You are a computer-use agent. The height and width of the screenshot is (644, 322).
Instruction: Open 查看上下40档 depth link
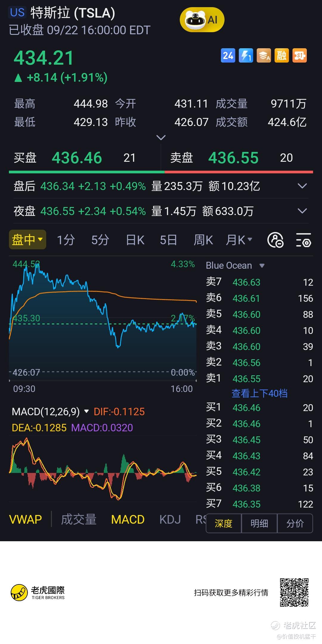coord(259,393)
